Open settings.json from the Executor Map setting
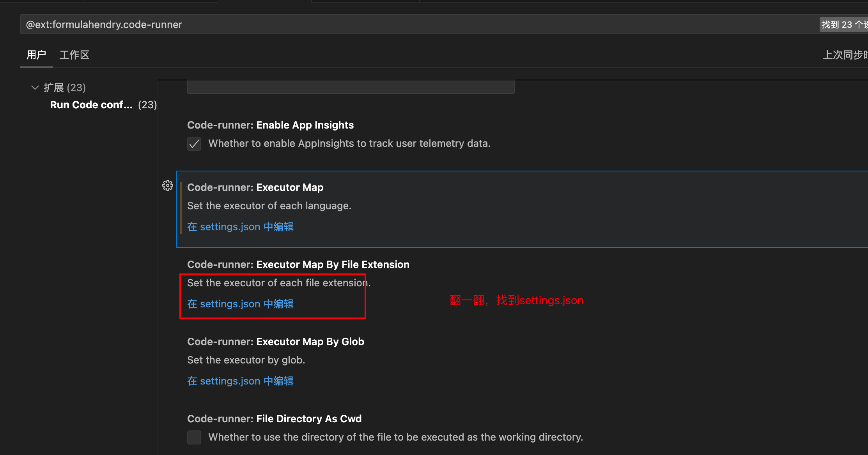The height and width of the screenshot is (455, 868). (x=240, y=227)
